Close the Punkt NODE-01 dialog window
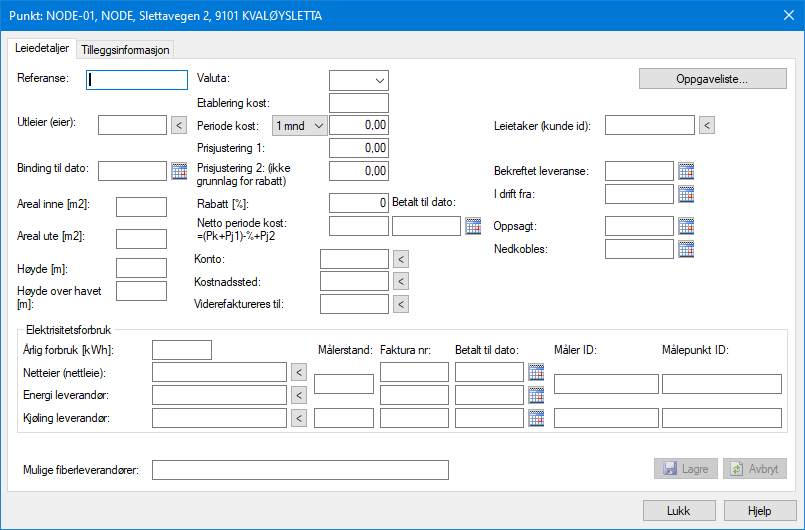Viewport: 805px width, 530px height. [x=789, y=15]
